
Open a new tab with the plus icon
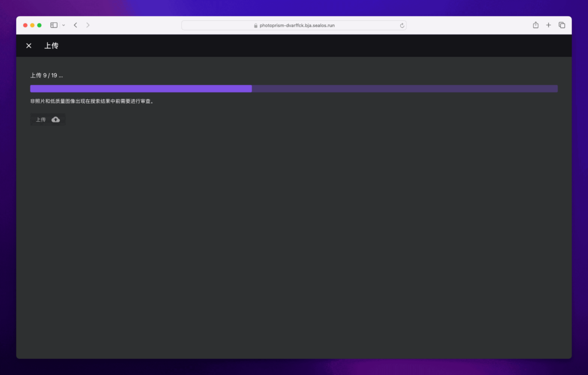[548, 25]
